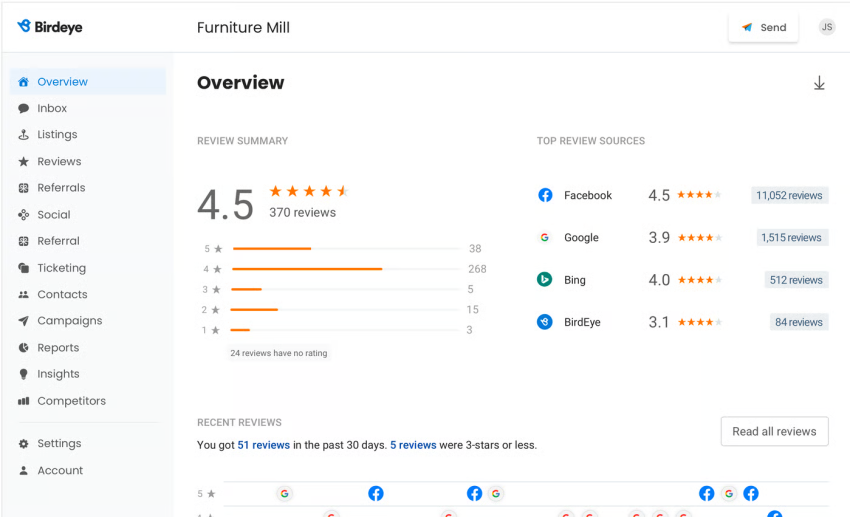
Task: Click the Social sidebar icon
Action: pos(23,215)
